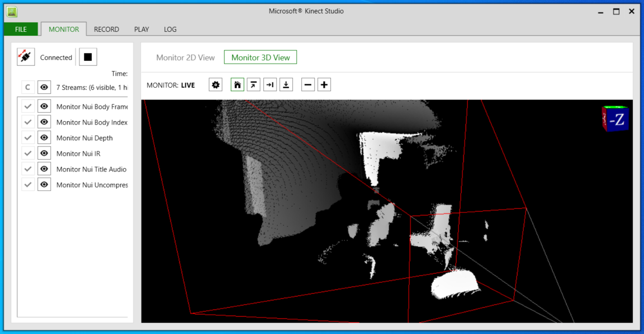Toggle checkmark for Monitor Nui Title Audio
The image size is (644, 334).
[x=28, y=169]
